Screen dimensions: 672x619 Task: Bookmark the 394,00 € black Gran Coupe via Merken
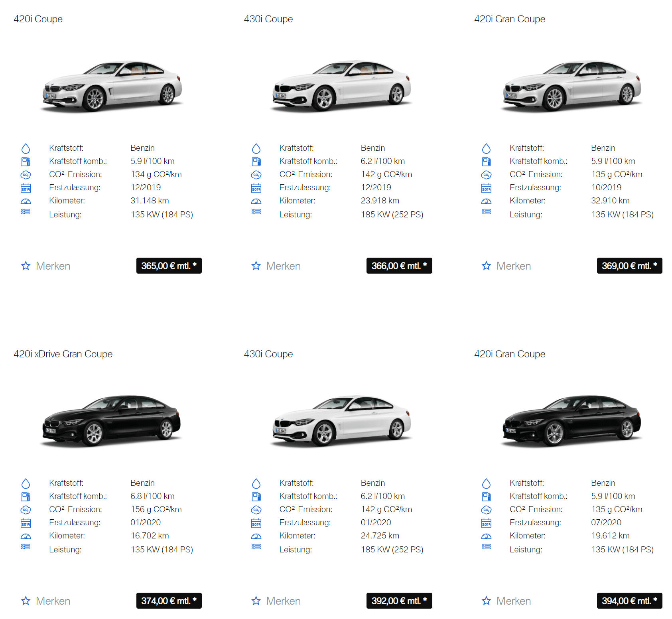tap(506, 601)
